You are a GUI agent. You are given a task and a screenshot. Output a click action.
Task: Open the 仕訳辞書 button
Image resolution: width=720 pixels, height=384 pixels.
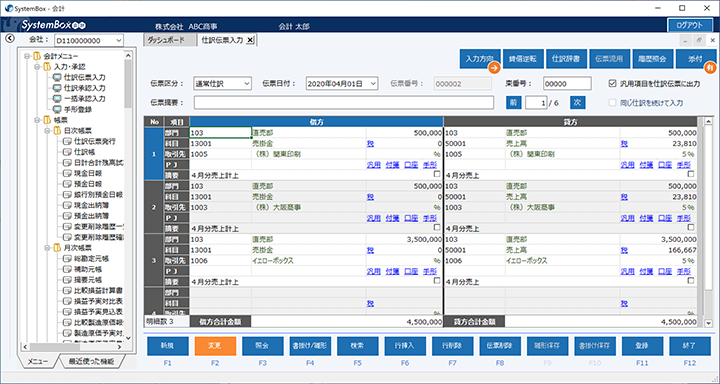point(567,59)
